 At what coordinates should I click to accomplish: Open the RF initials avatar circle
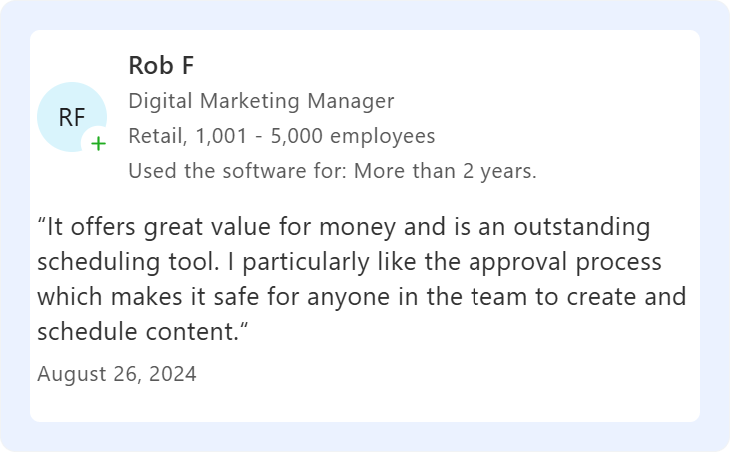tap(72, 117)
